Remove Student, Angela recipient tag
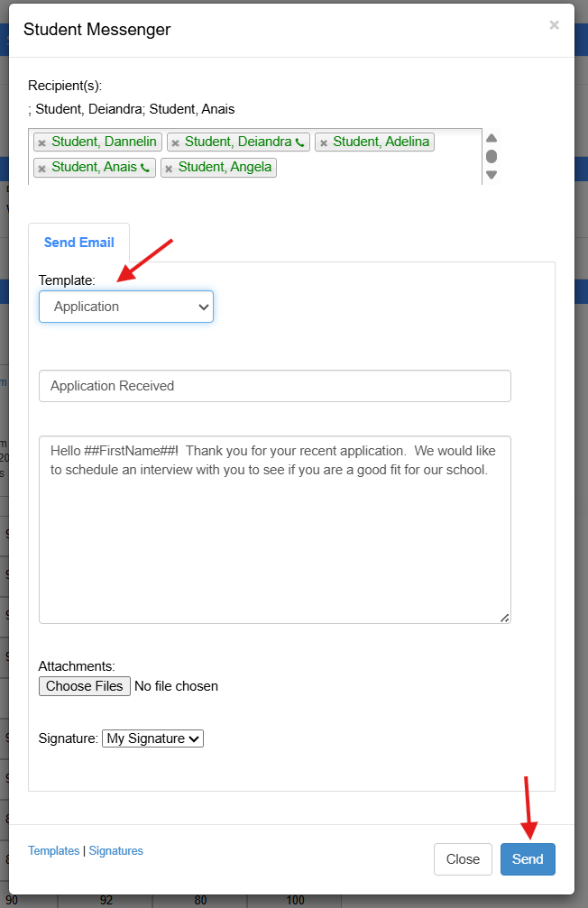Image resolution: width=588 pixels, height=908 pixels. point(169,169)
